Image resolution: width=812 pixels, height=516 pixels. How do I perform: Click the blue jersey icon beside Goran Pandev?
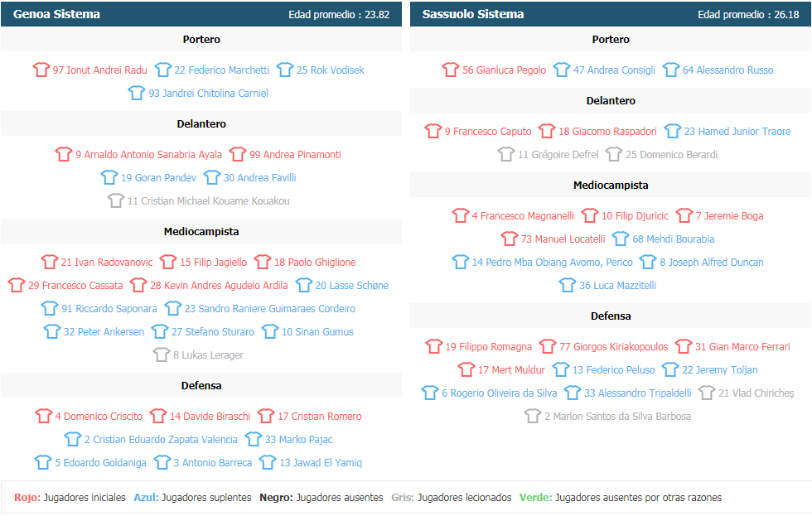coord(109,177)
